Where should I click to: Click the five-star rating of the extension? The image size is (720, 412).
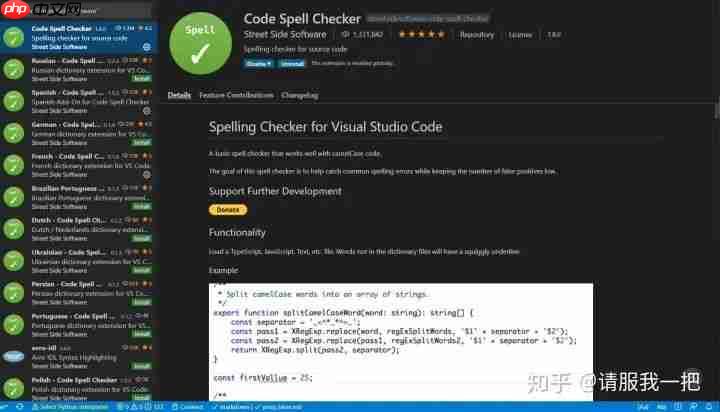pos(422,34)
